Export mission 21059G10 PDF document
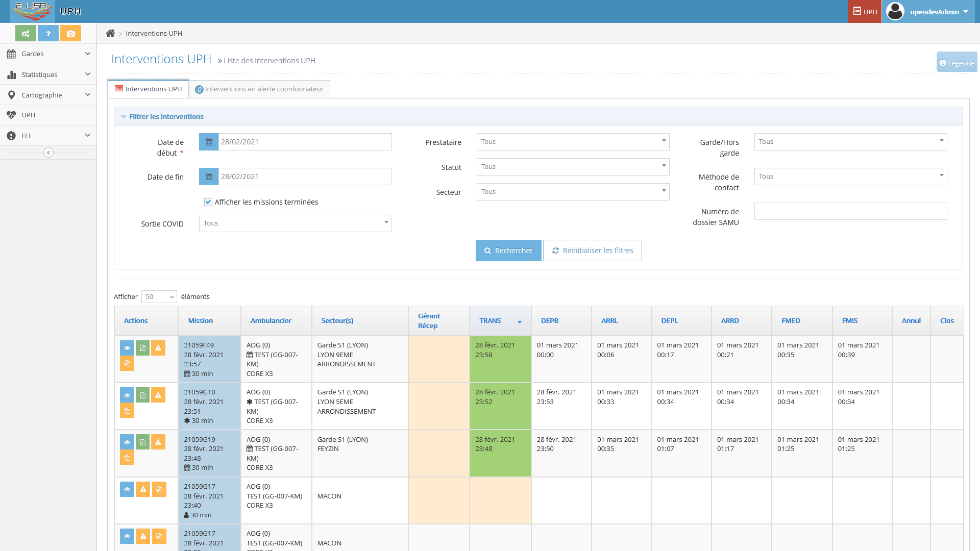Image resolution: width=980 pixels, height=551 pixels. pyautogui.click(x=143, y=395)
